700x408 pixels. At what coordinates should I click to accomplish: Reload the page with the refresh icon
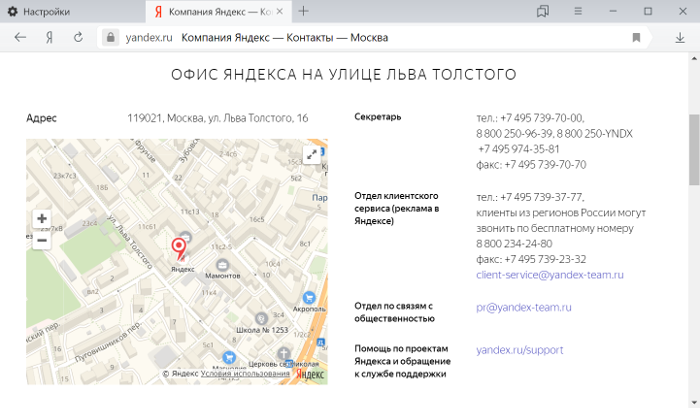click(x=78, y=37)
